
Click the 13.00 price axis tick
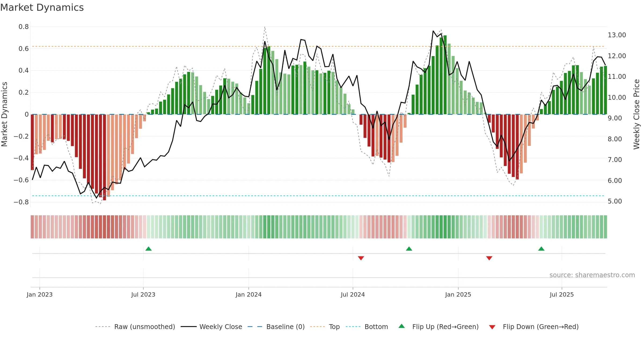[x=617, y=35]
